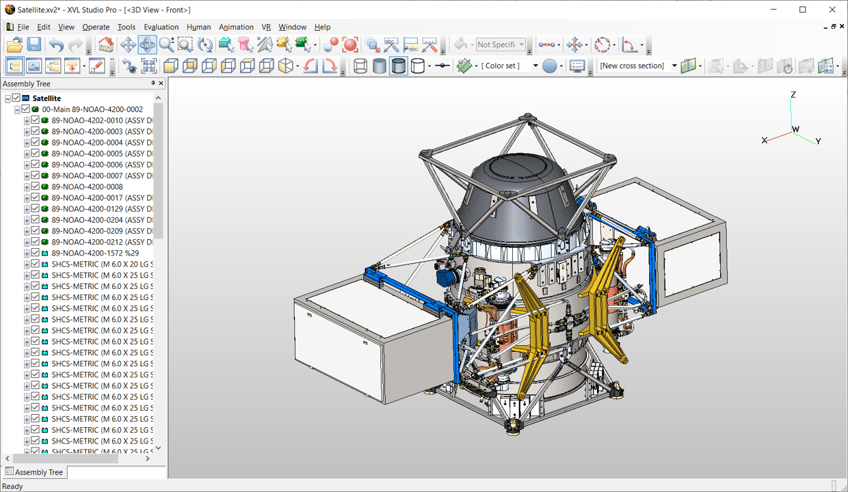Image resolution: width=848 pixels, height=492 pixels.
Task: Click the Undo arrow in toolbar
Action: 57,45
